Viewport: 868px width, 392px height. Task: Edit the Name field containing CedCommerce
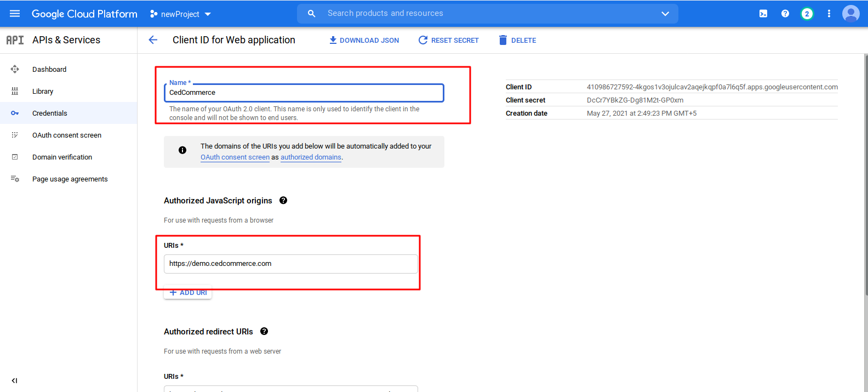click(x=304, y=93)
